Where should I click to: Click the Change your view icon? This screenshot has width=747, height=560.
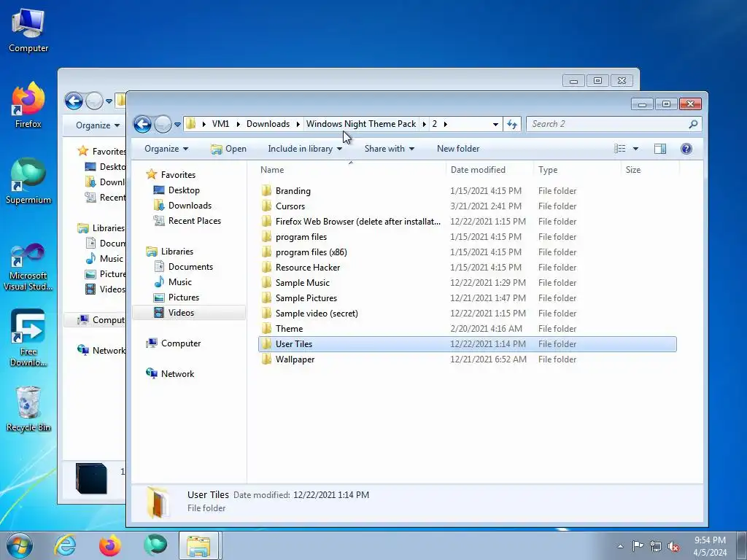click(x=620, y=149)
